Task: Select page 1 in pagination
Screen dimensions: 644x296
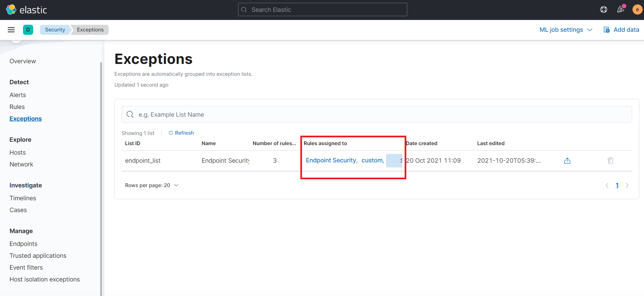Action: [x=617, y=185]
